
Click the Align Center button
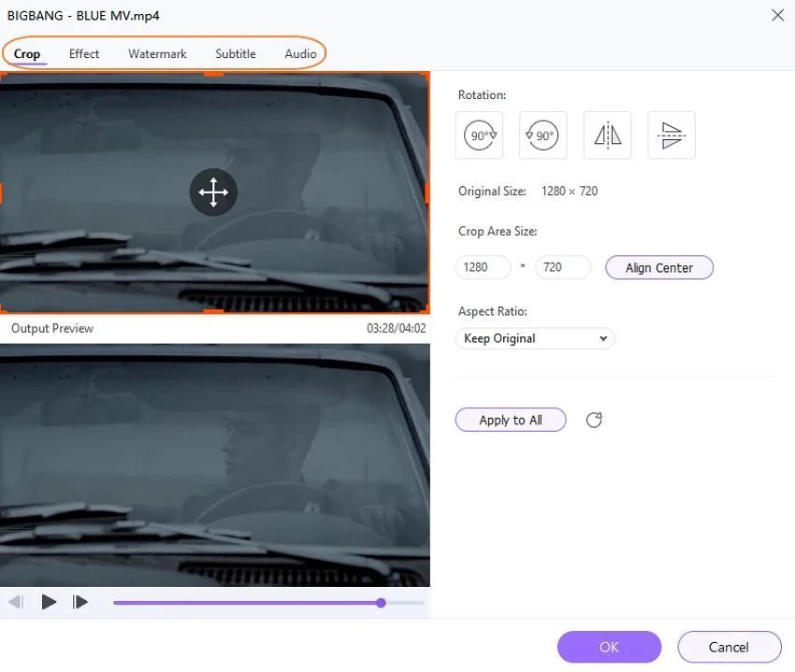tap(659, 267)
